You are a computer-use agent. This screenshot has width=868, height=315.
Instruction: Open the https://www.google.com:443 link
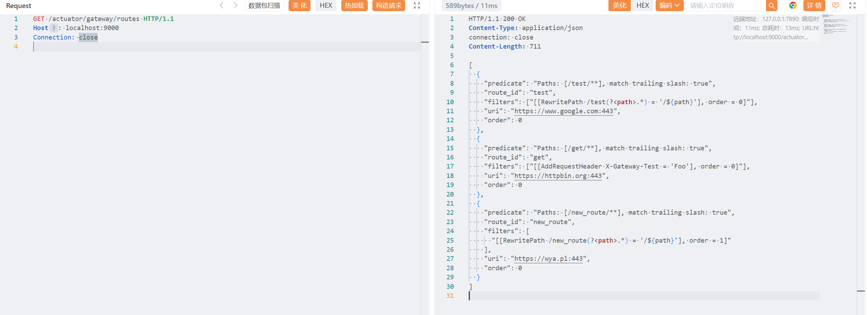click(x=564, y=111)
